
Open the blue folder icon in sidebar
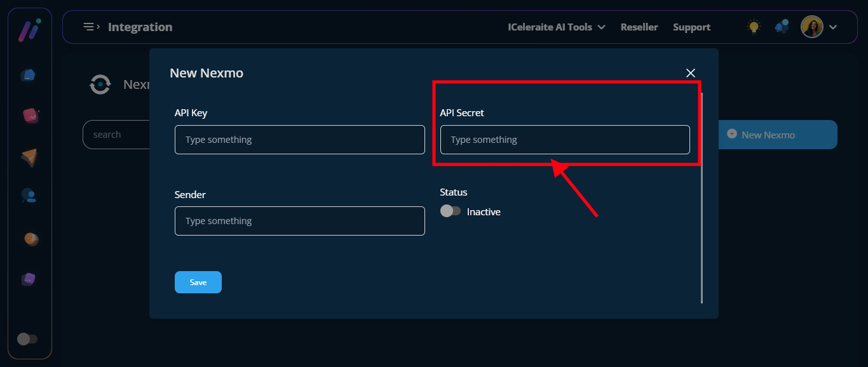click(x=28, y=75)
